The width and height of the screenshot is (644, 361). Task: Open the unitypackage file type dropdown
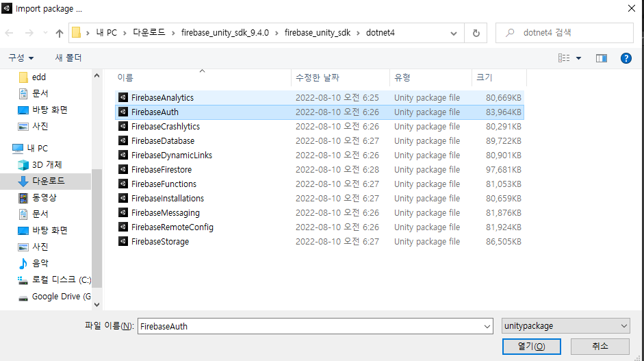565,326
